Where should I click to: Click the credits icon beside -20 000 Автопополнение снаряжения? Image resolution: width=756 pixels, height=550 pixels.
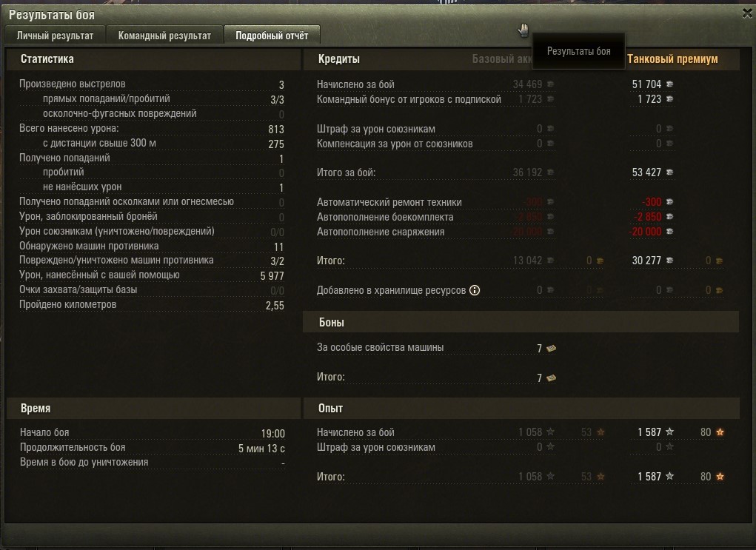[x=669, y=232]
